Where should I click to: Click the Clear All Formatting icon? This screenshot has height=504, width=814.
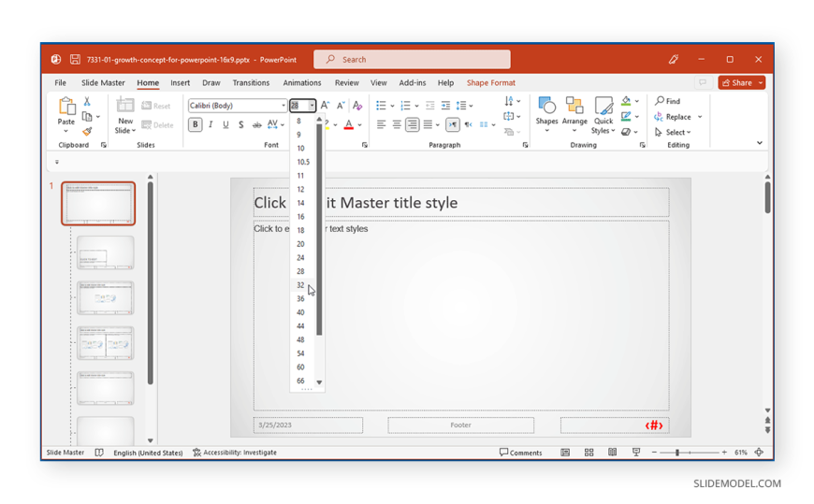click(x=357, y=106)
